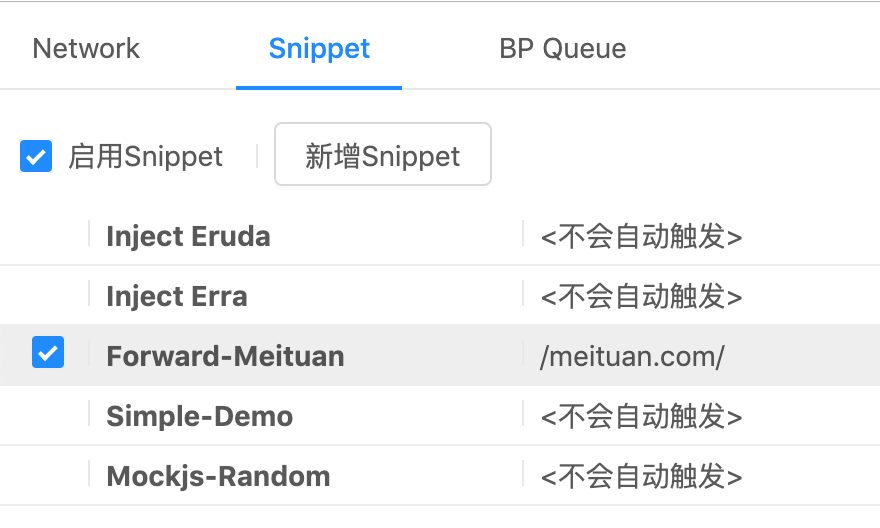
Task: Click the empty cell left of Inject Eruda
Action: point(46,237)
